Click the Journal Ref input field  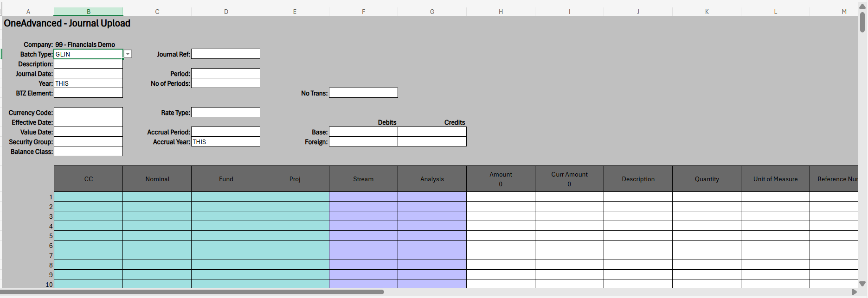(225, 54)
